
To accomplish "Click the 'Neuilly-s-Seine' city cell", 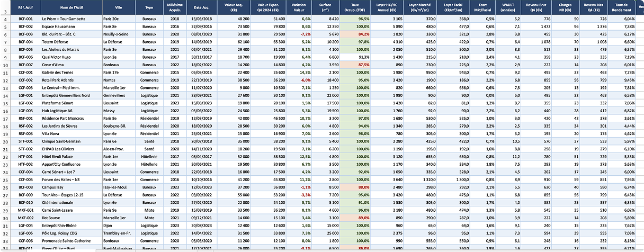I will pos(118,34).
